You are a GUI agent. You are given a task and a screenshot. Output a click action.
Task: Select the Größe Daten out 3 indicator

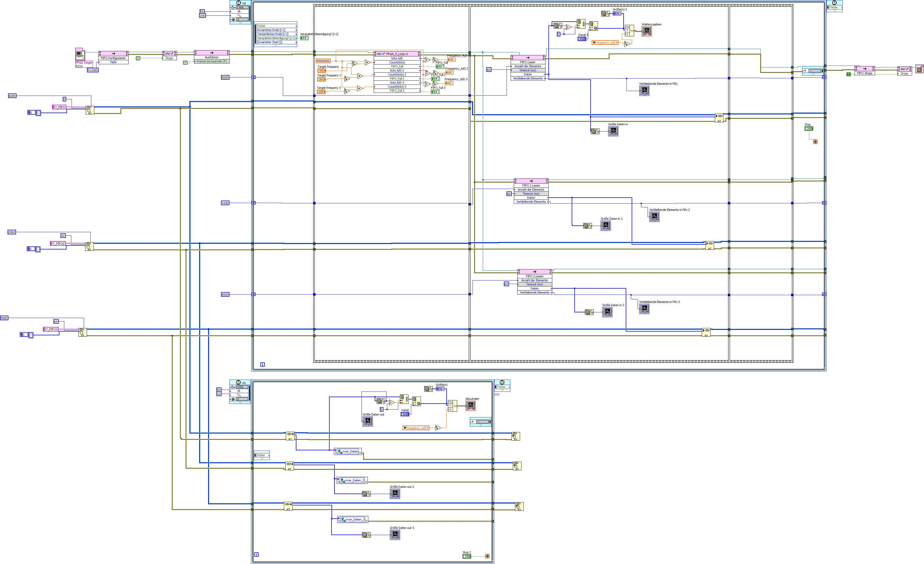click(x=394, y=535)
